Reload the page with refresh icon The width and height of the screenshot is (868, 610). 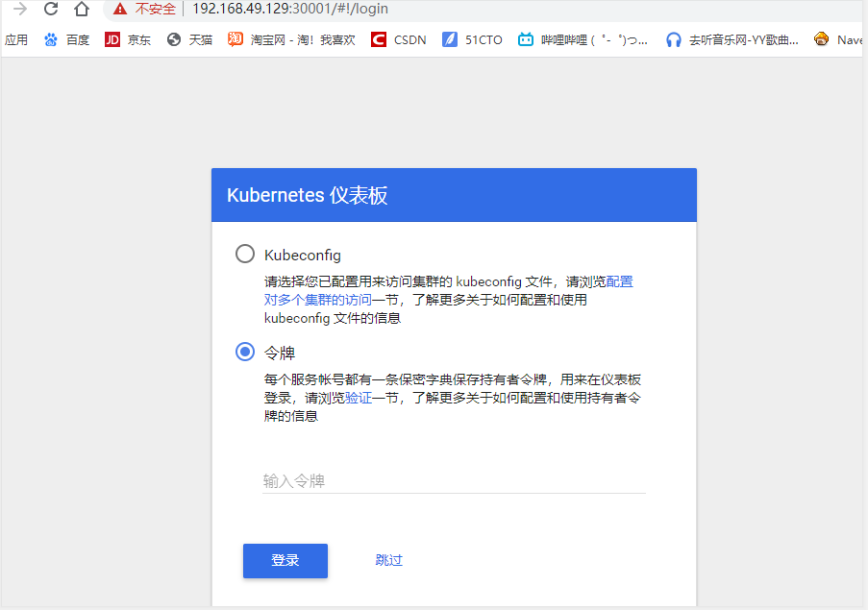[x=51, y=9]
